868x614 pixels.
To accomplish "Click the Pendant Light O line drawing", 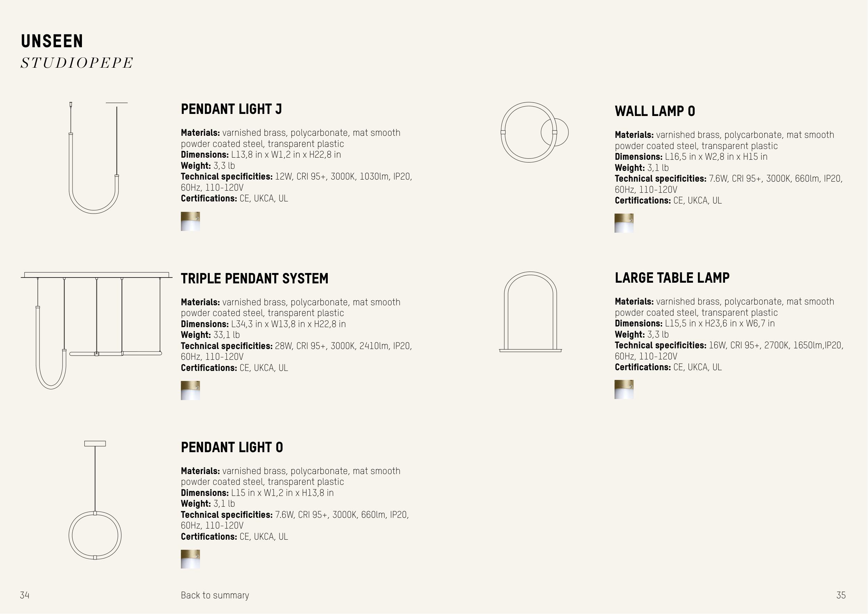I will click(x=95, y=500).
